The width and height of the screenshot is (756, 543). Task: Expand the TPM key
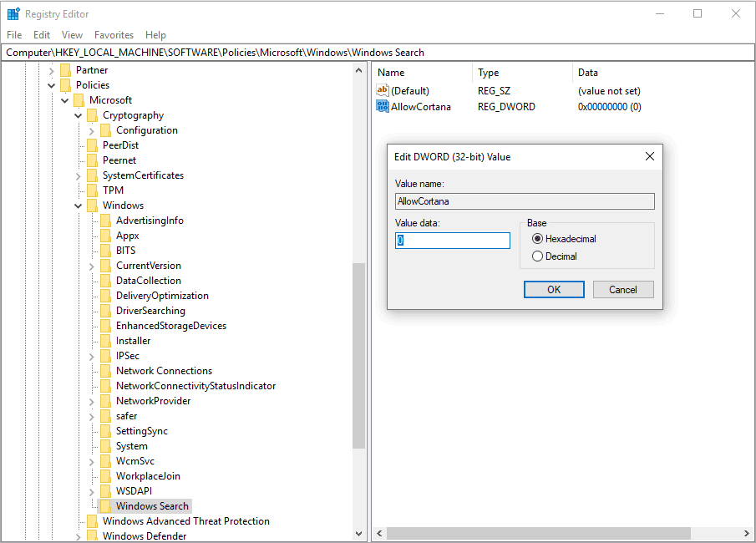pos(78,190)
